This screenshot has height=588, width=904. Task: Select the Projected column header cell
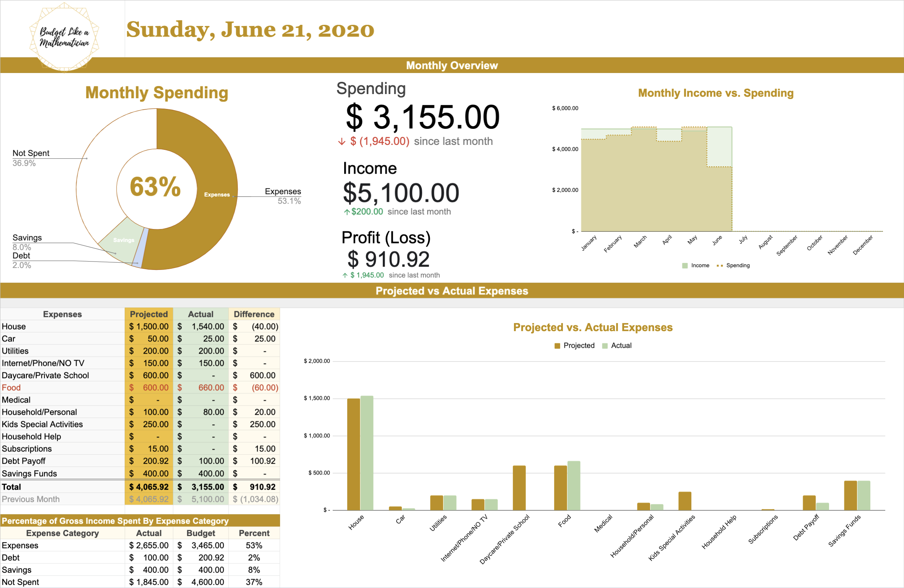(149, 314)
